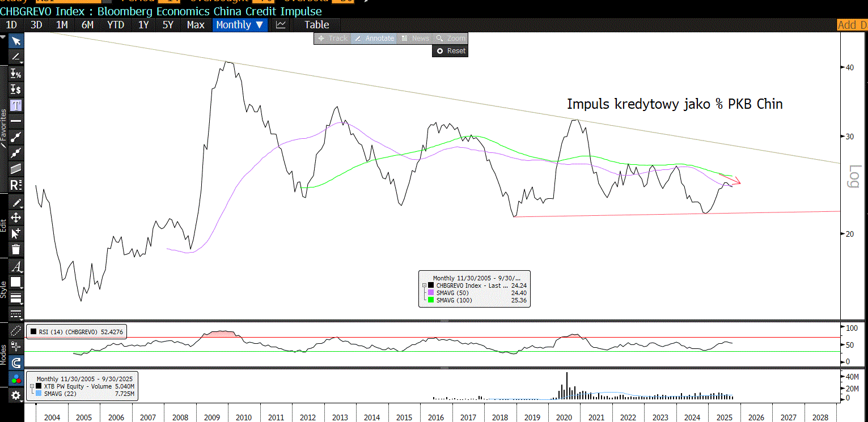The width and height of the screenshot is (868, 422).
Task: Toggle the magnet snap mode
Action: (16, 363)
